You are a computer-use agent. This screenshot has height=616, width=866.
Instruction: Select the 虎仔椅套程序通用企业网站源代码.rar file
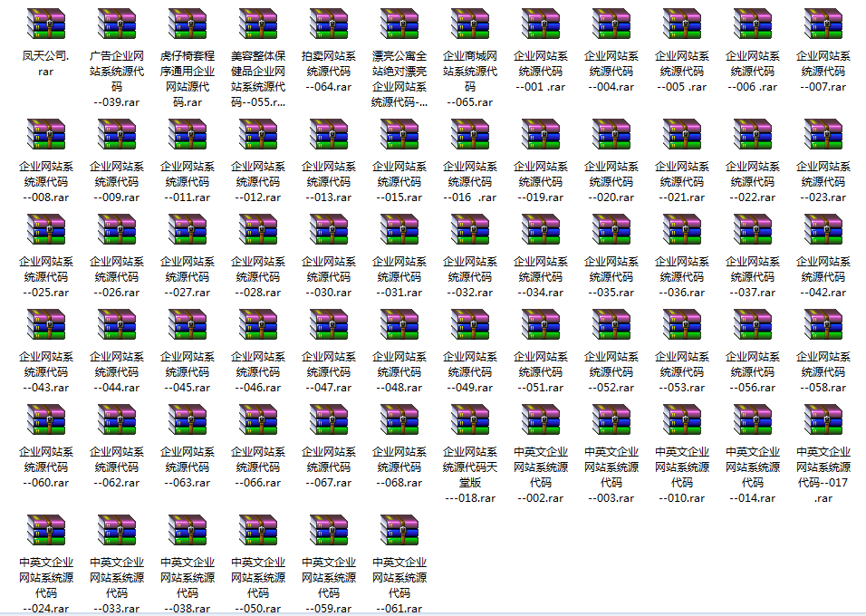point(188,24)
